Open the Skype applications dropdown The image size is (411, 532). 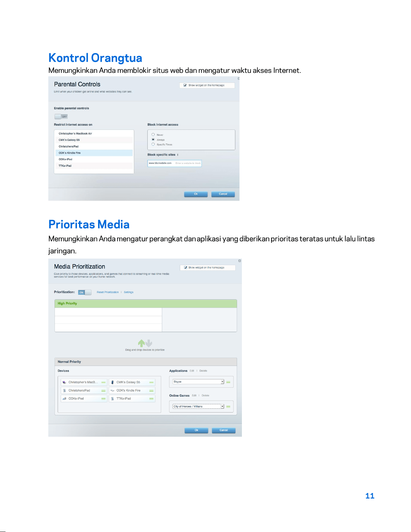[198, 382]
